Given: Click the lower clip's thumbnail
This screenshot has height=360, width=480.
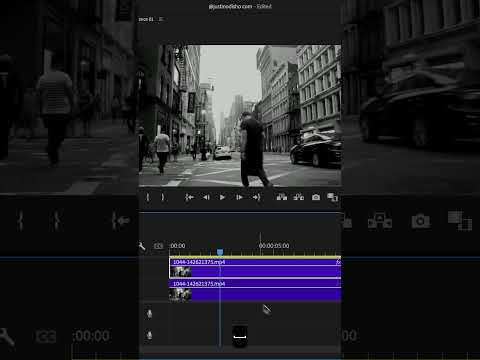Looking at the screenshot, I should click(180, 294).
